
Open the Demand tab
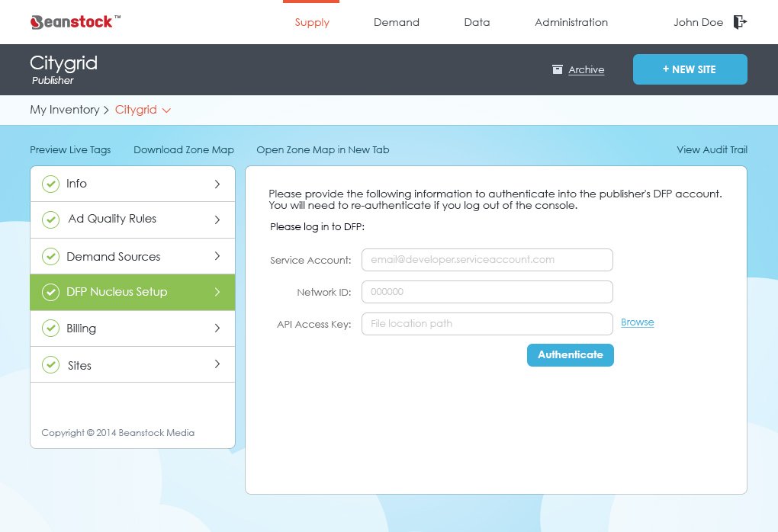coord(396,22)
